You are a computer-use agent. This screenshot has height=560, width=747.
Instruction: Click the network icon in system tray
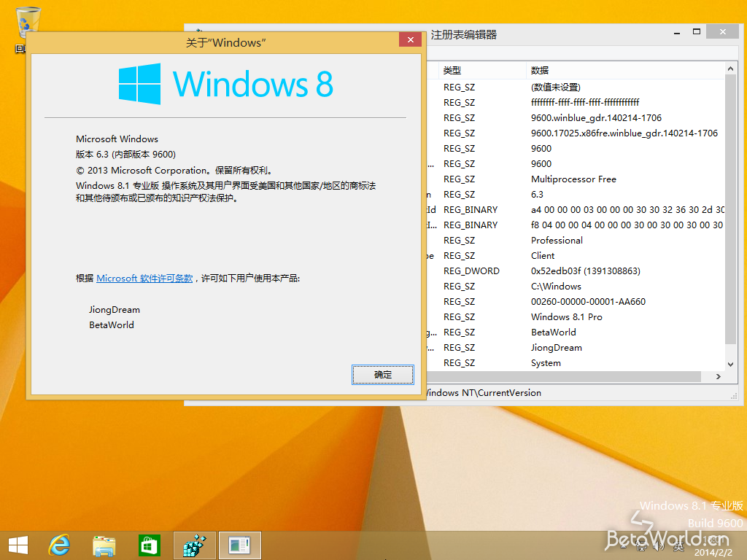pos(641,545)
